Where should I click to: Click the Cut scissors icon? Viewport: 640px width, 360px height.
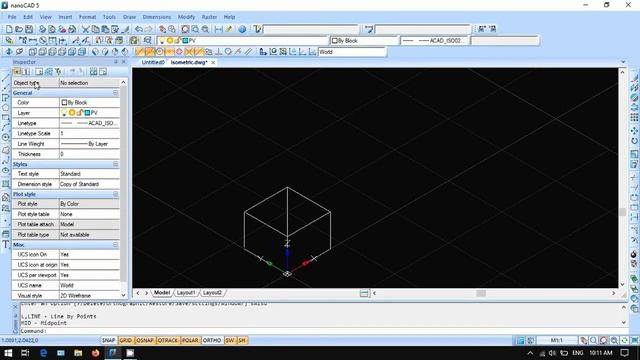click(85, 29)
